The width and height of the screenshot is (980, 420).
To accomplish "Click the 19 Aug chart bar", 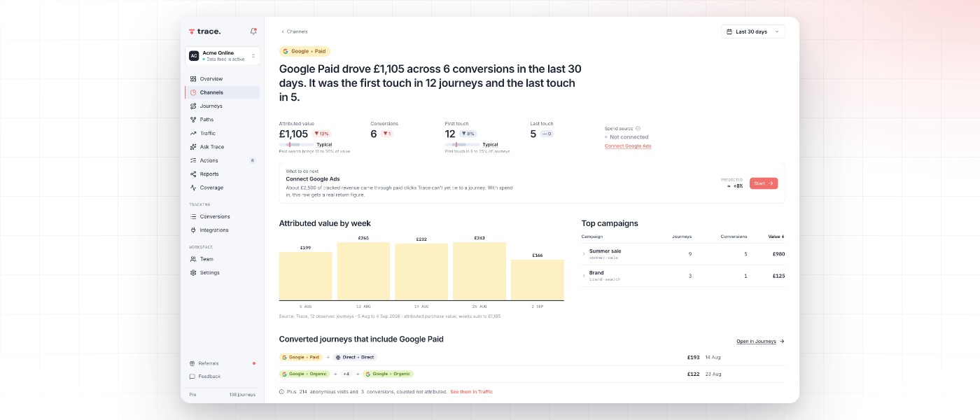I will click(421, 272).
